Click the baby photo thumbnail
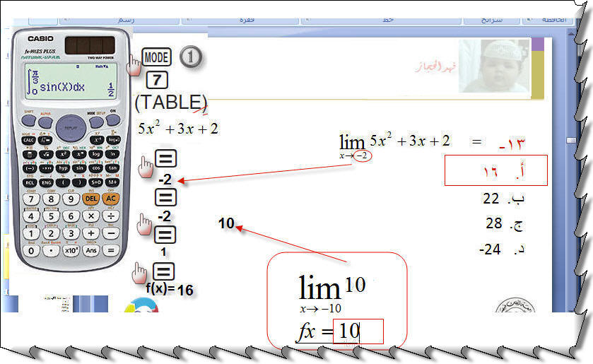This screenshot has width=593, height=364. coord(493,66)
